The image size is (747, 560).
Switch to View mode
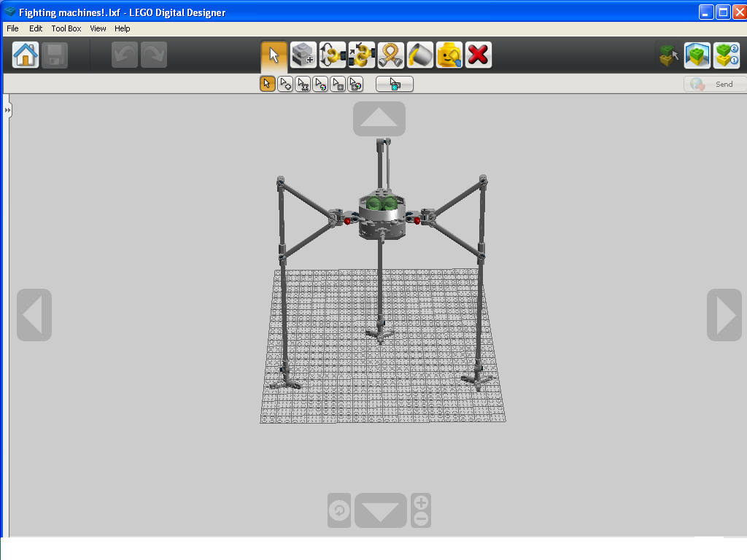pos(697,55)
